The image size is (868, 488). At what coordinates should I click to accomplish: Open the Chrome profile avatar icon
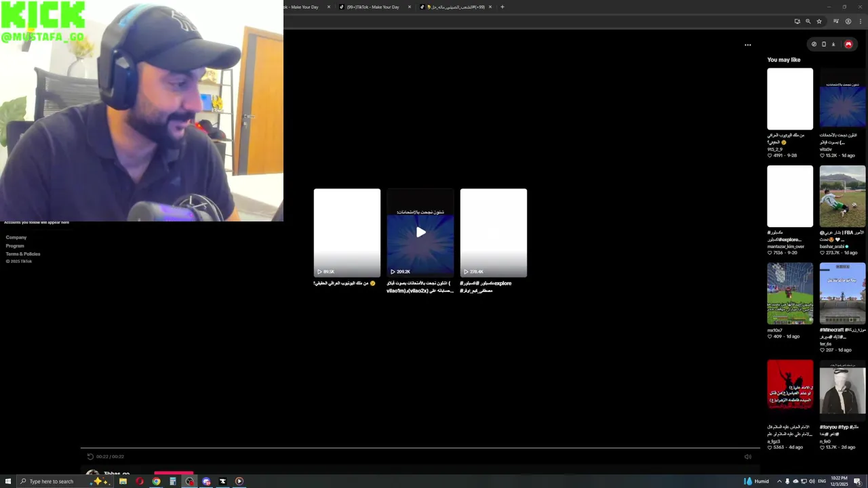coord(848,21)
